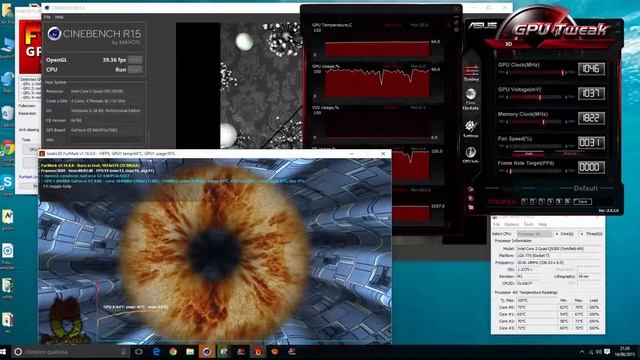Click the Core #0 temperature row in Core Temp

(x=548, y=307)
